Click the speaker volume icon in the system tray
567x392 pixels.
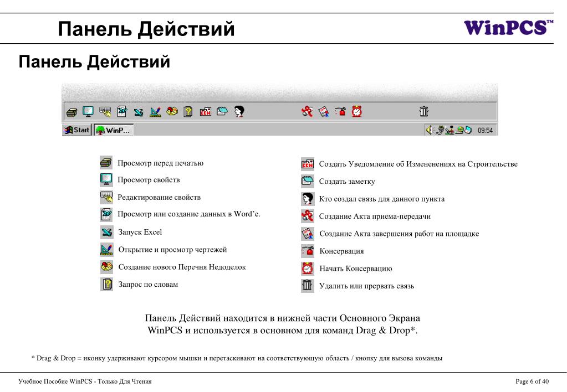pyautogui.click(x=429, y=130)
